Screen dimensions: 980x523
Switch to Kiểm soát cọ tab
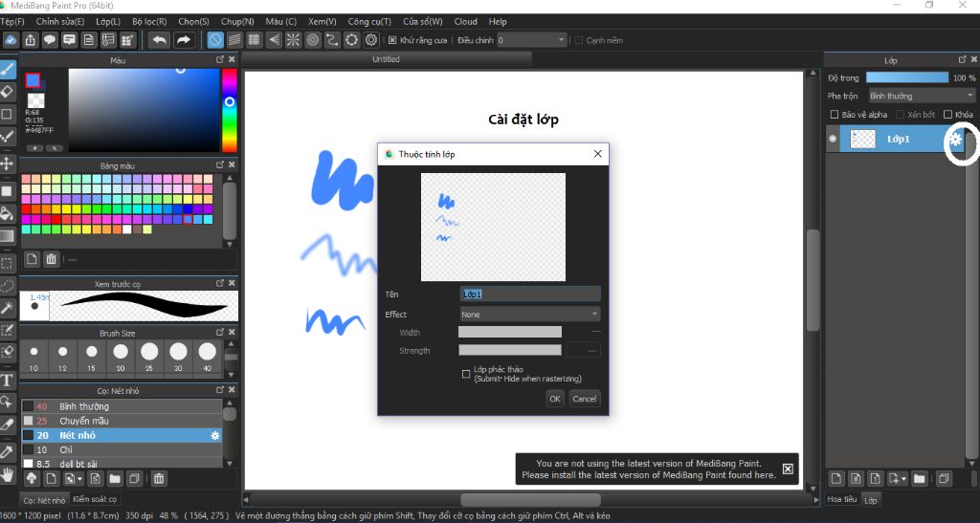coord(95,499)
